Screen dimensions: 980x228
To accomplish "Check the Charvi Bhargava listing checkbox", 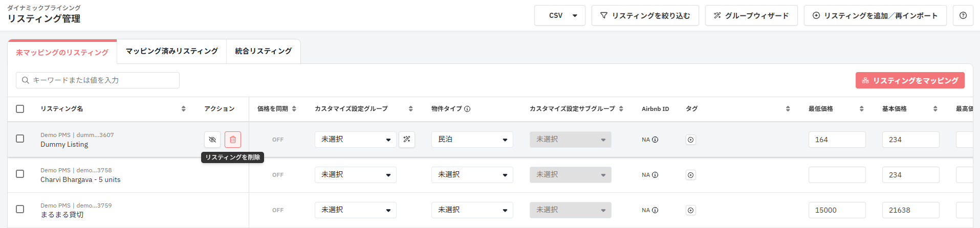I will click(20, 174).
